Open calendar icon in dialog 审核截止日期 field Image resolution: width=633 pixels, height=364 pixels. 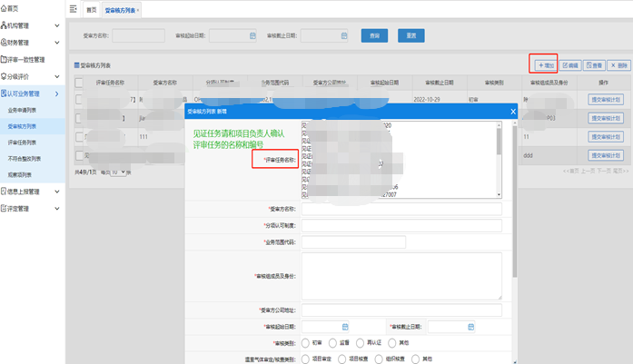(x=470, y=327)
